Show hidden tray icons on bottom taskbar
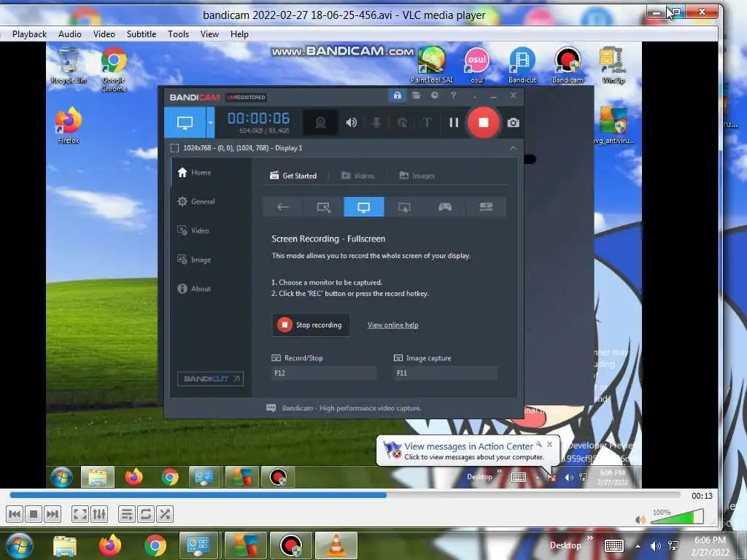This screenshot has height=560, width=747. pos(638,545)
